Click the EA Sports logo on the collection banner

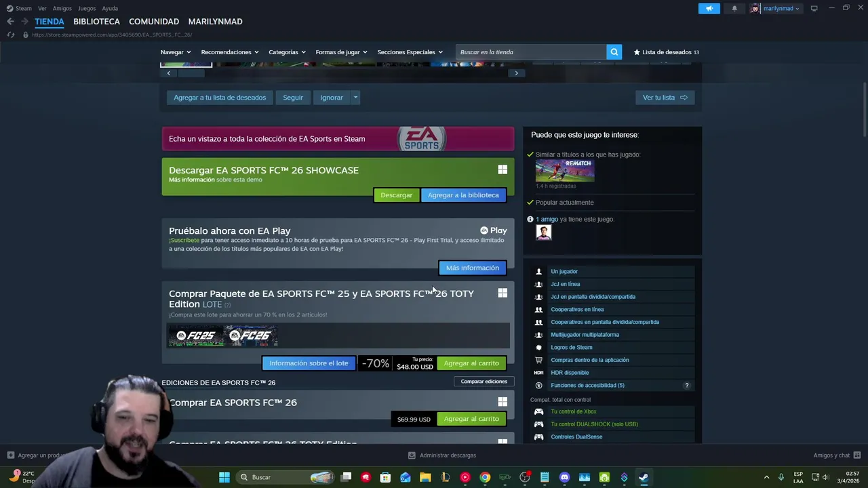pyautogui.click(x=422, y=138)
